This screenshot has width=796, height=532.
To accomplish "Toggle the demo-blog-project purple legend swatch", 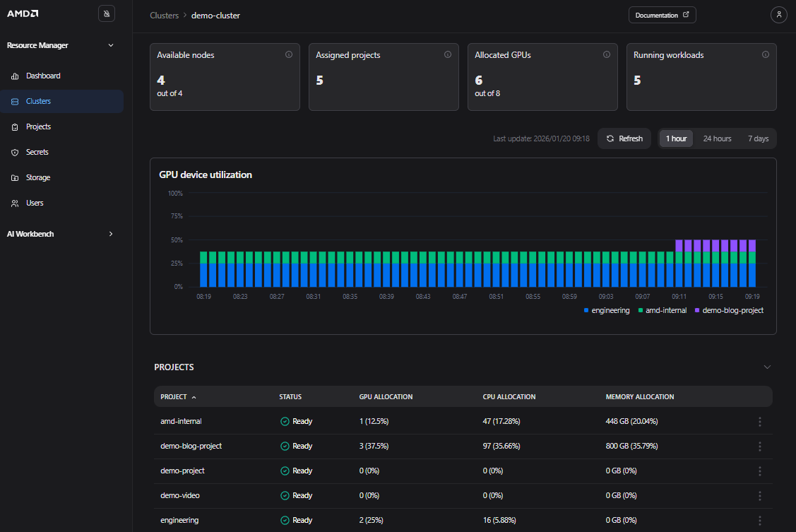I will click(x=698, y=310).
